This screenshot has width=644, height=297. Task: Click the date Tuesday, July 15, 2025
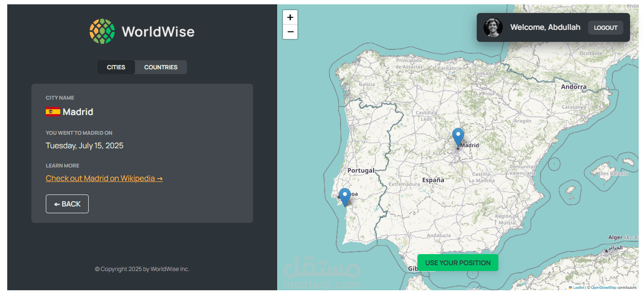pyautogui.click(x=84, y=145)
